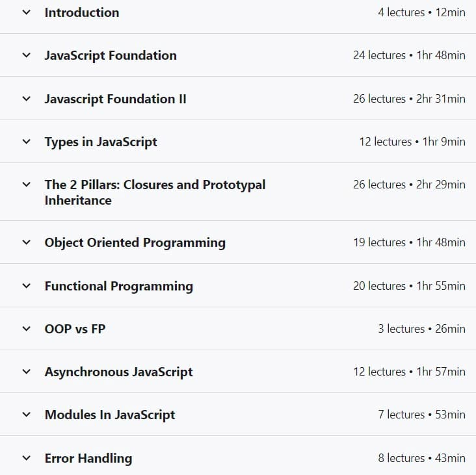The width and height of the screenshot is (476, 475).
Task: Expand the Error Handling chevron
Action: pyautogui.click(x=27, y=458)
